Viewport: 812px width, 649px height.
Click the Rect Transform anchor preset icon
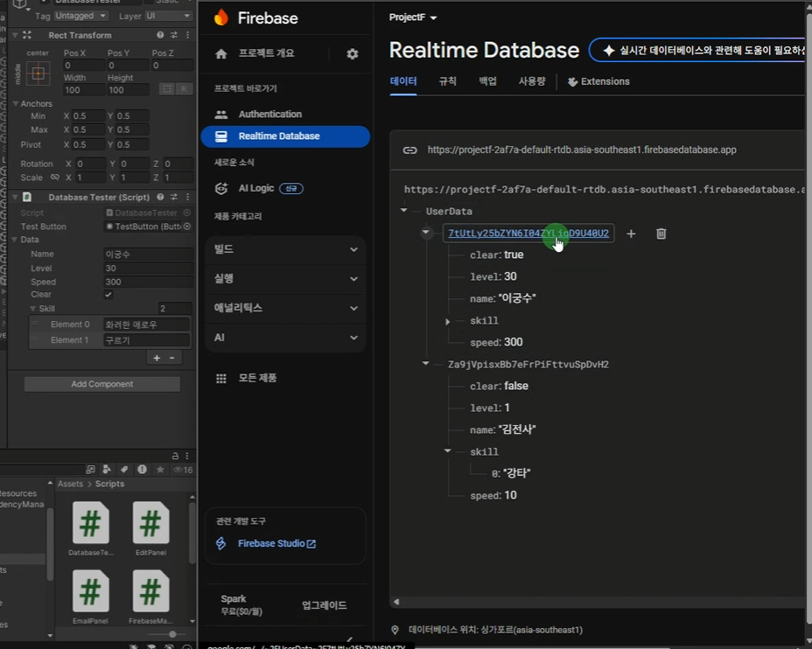click(x=38, y=74)
